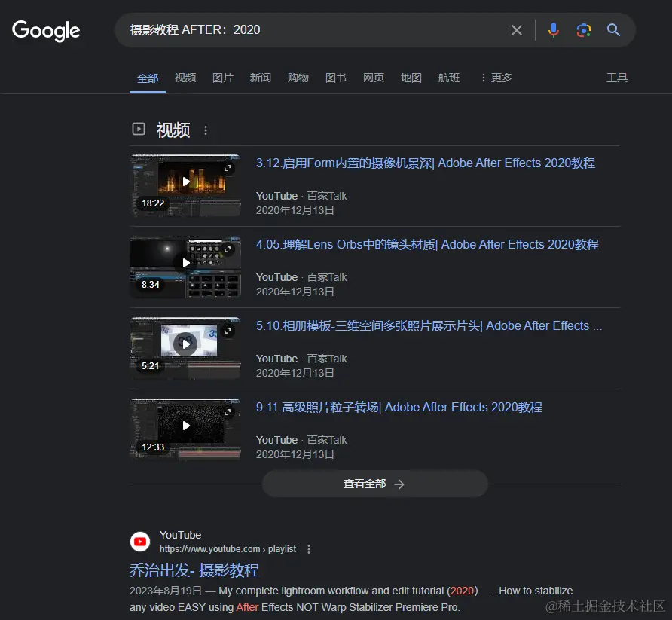Open the three-dot menu next to youtube.com playlist URL
The height and width of the screenshot is (620, 672).
tap(309, 549)
